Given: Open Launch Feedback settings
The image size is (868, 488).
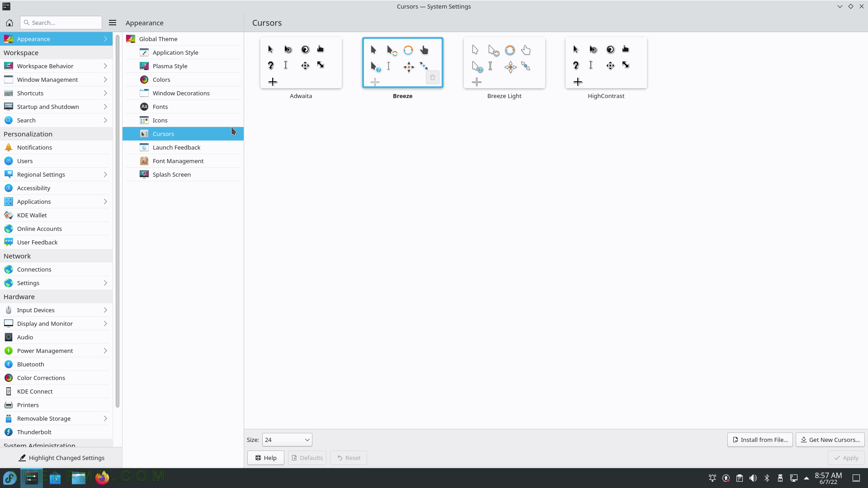Looking at the screenshot, I should [x=183, y=147].
